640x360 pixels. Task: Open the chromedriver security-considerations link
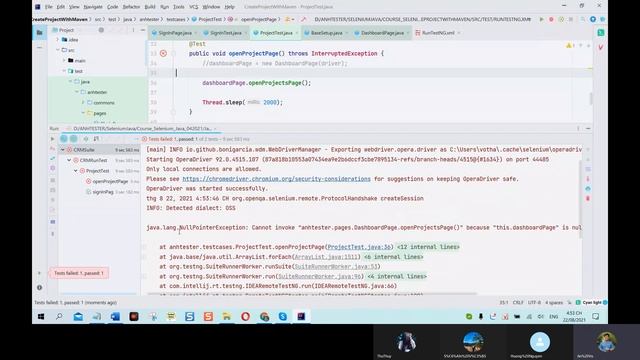(276, 179)
